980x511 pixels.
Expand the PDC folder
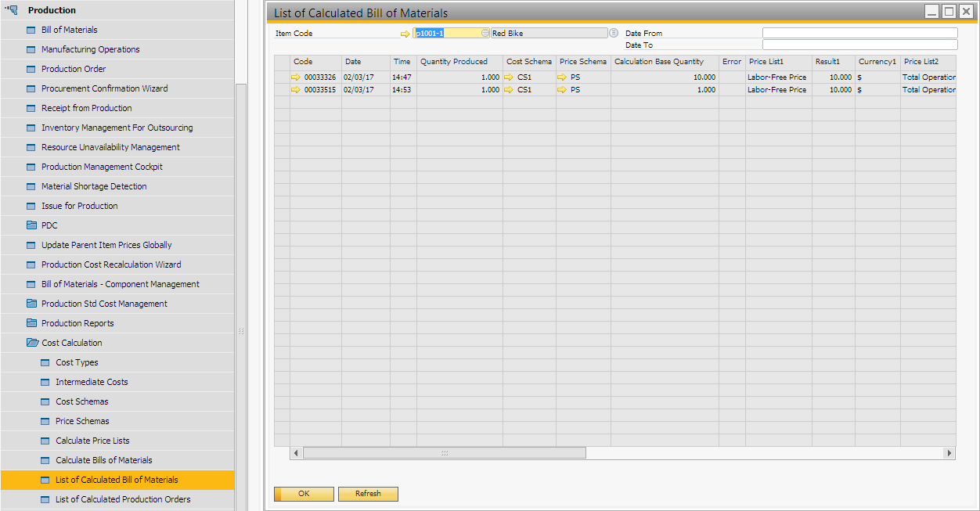(x=32, y=225)
